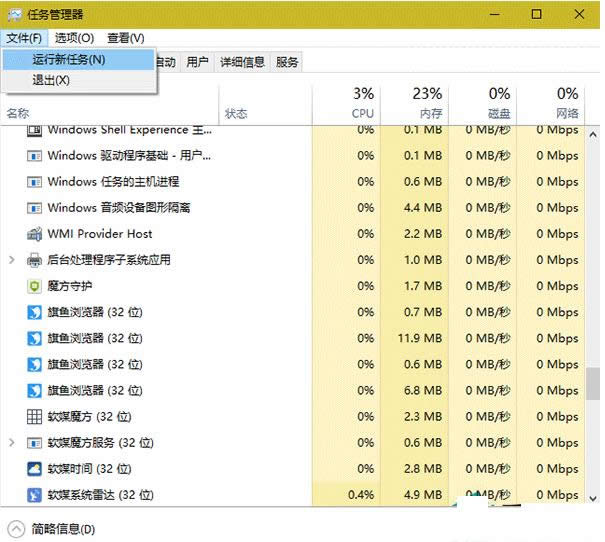
Task: Click the 简略信息(D) link
Action: (x=63, y=529)
